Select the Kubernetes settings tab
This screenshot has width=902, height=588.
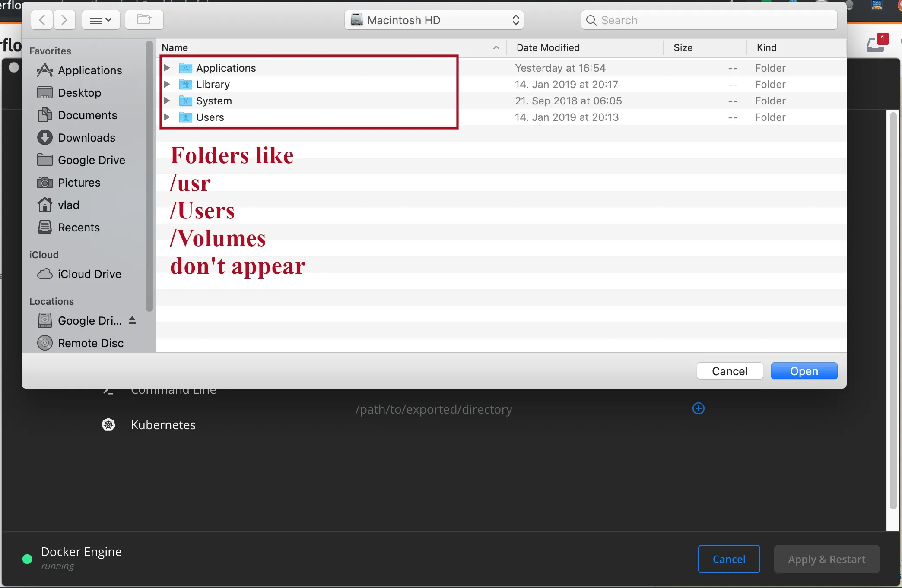coord(163,425)
